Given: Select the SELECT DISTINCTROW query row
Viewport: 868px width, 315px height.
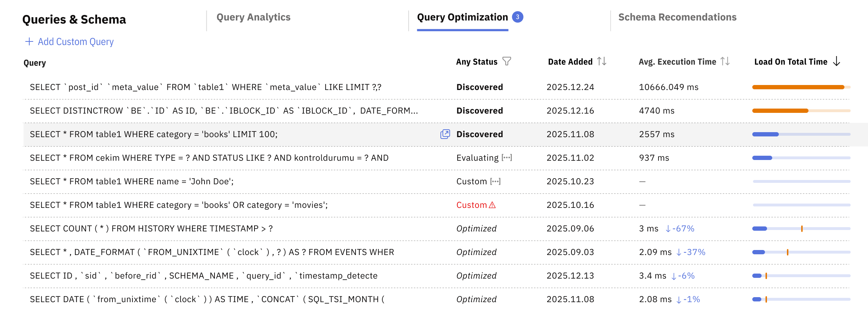Looking at the screenshot, I should [223, 111].
